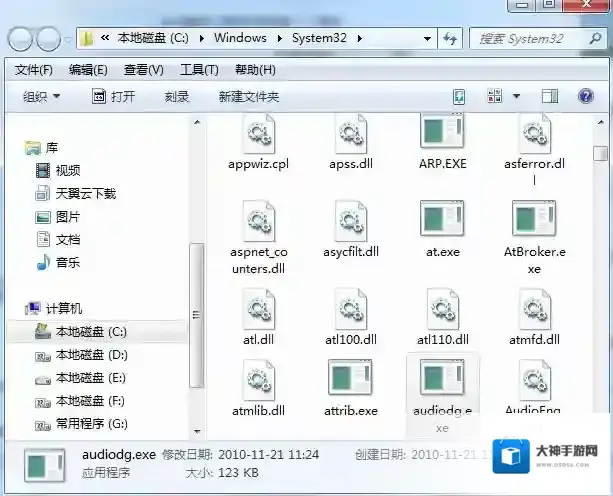This screenshot has width=613, height=496.
Task: Expand the arrow after 本地磁盘 (C:) breadcrumb
Action: click(201, 39)
